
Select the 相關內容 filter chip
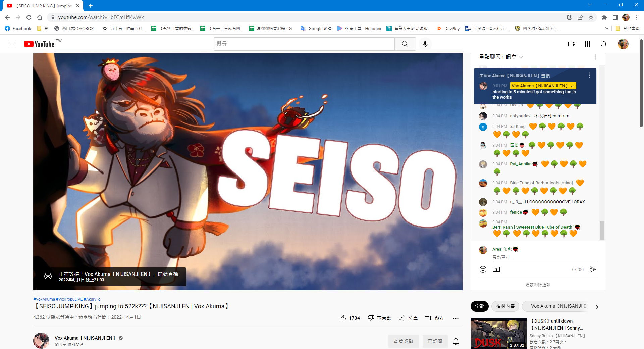pos(505,306)
